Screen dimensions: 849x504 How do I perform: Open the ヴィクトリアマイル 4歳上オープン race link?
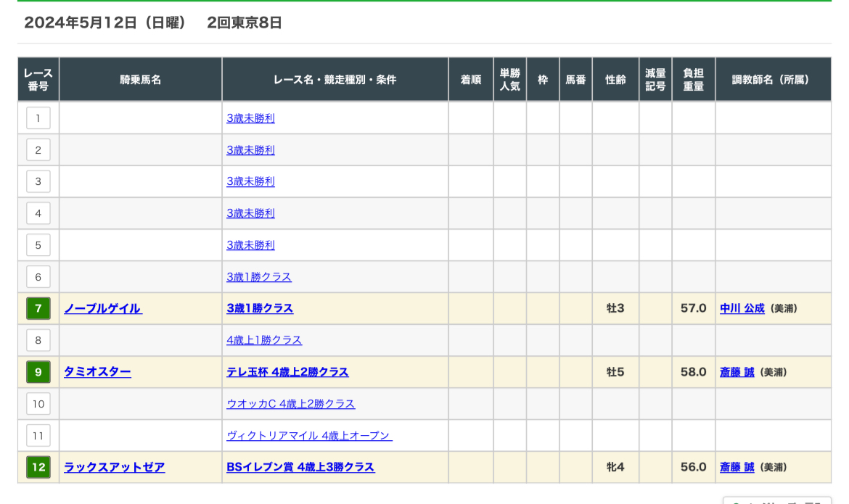click(309, 436)
